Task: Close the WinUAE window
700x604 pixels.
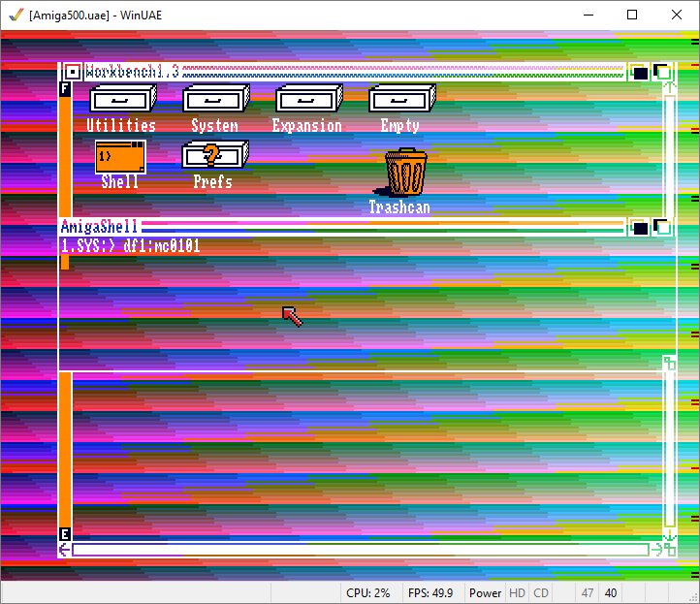Action: (x=677, y=15)
